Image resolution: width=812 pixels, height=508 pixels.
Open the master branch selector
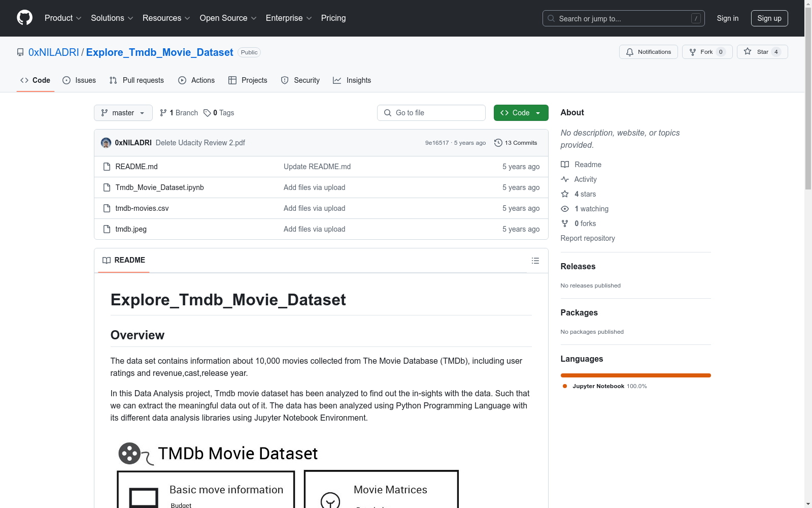[123, 113]
